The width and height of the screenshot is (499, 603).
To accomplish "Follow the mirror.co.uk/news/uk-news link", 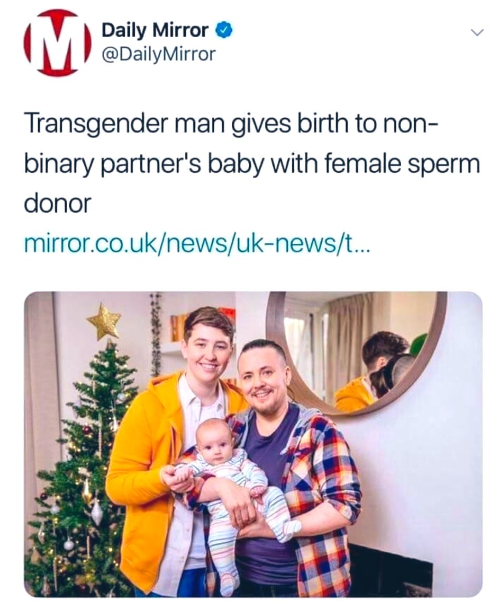I will (x=197, y=244).
